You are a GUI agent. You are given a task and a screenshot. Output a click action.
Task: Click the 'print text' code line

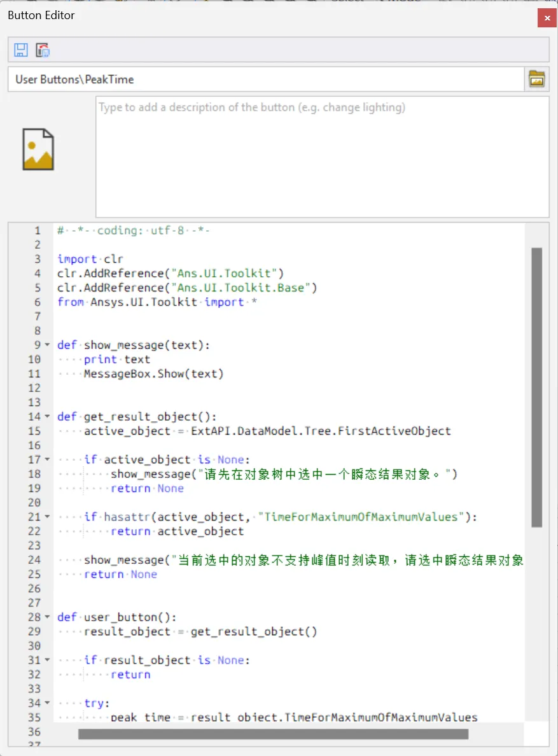point(117,359)
